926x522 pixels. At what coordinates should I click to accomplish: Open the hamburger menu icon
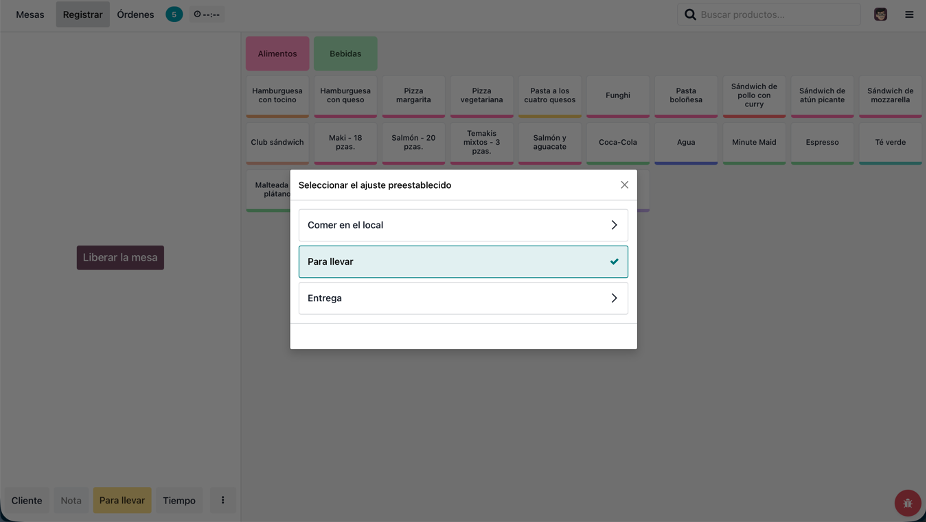click(x=909, y=15)
